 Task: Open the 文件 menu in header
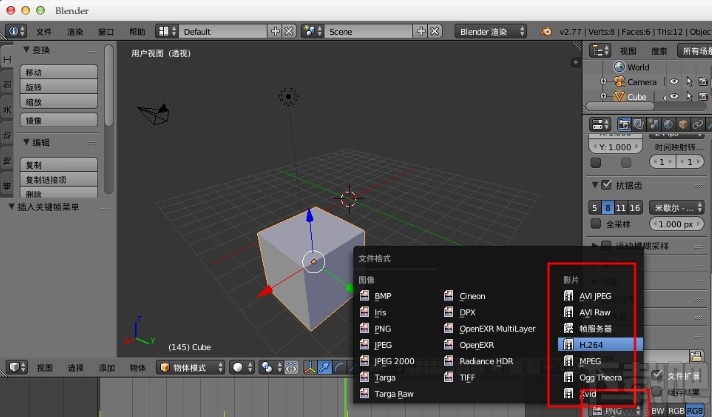[44, 31]
